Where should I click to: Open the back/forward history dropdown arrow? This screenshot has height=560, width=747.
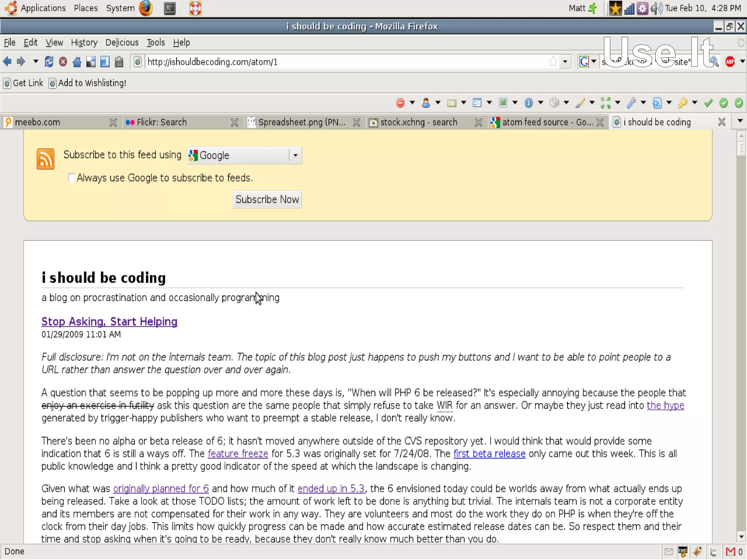(35, 61)
